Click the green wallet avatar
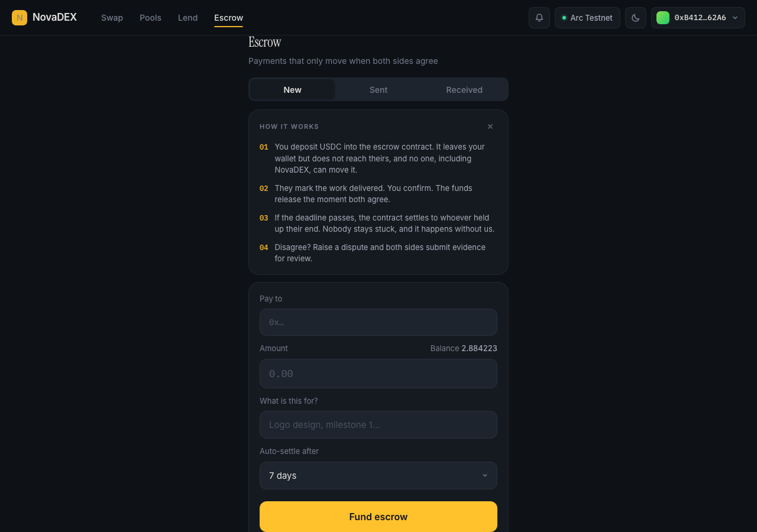This screenshot has width=757, height=532. click(x=663, y=18)
